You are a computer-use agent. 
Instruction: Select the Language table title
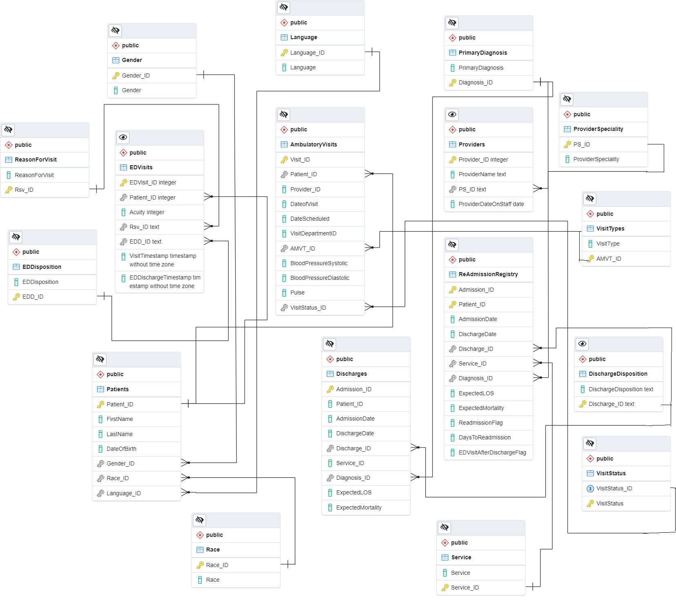click(303, 37)
